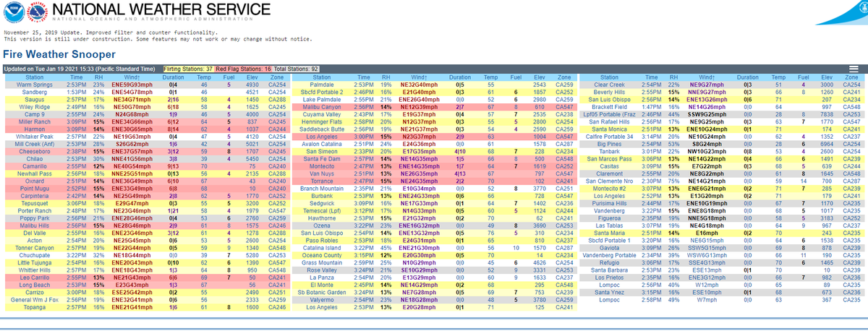Select the Malibu Canyon station

[323, 106]
